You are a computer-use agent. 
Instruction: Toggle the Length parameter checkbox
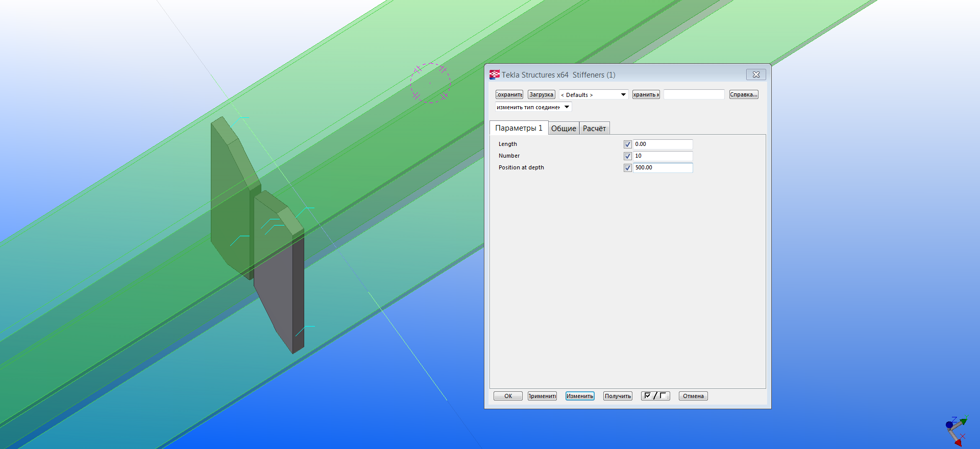(x=627, y=144)
